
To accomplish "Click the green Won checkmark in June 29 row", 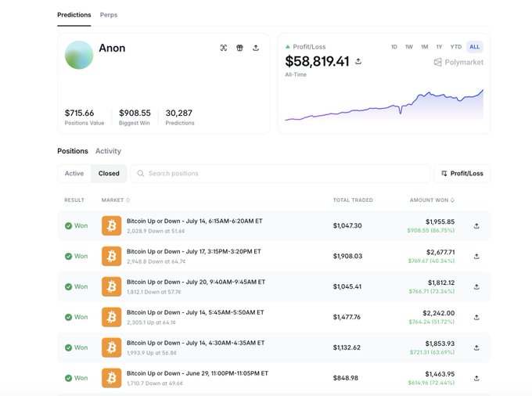I will [69, 378].
